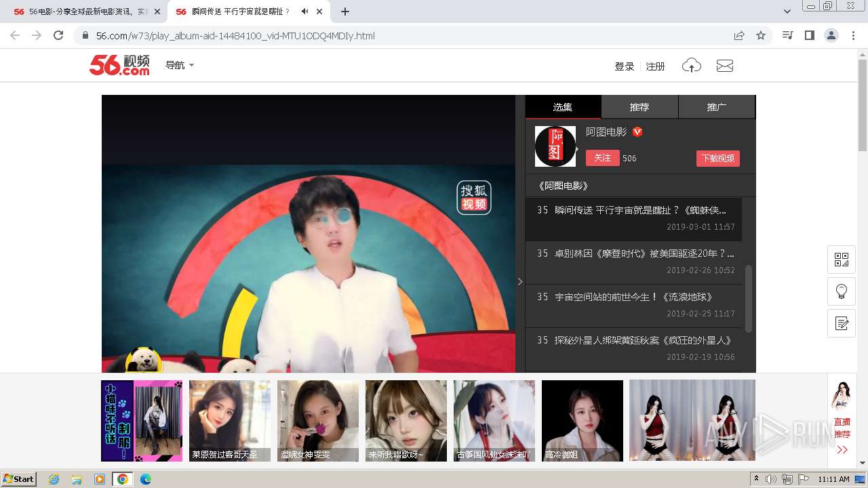Open the 来听我唱歌呀 stream thumbnail

tap(406, 421)
